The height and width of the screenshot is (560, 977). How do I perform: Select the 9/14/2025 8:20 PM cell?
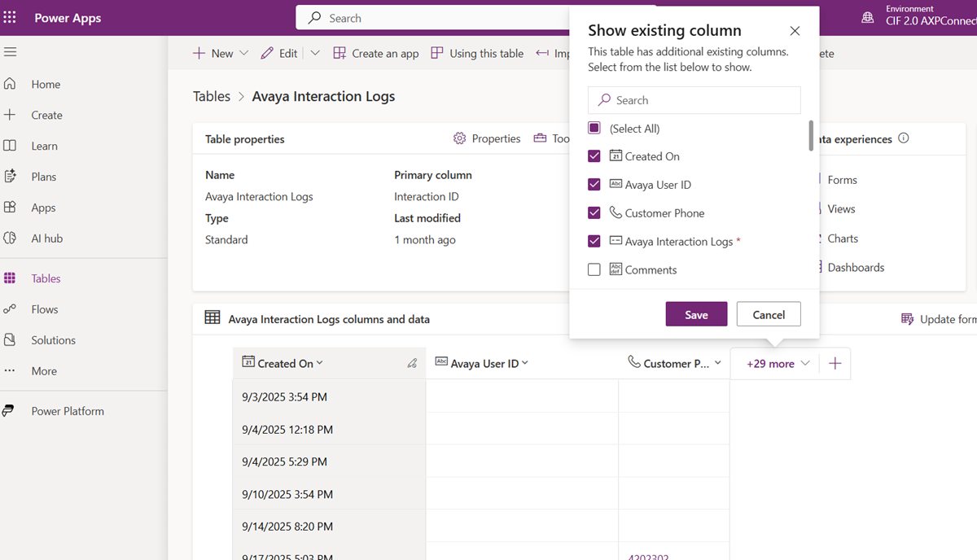click(x=329, y=527)
